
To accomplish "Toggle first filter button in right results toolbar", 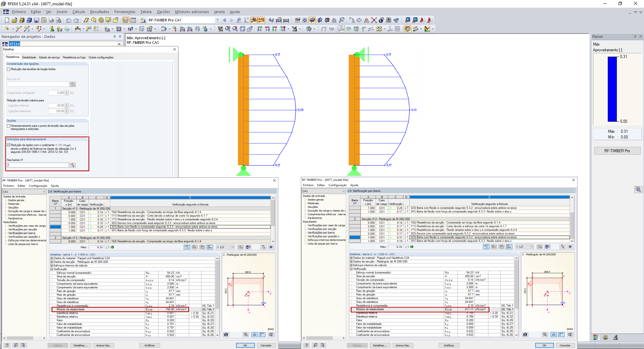I will click(x=486, y=247).
